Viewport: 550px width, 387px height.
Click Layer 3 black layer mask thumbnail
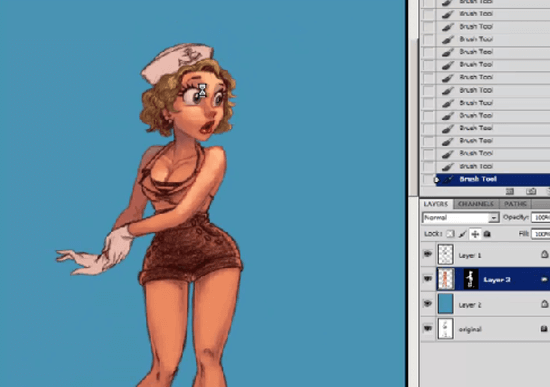(471, 279)
